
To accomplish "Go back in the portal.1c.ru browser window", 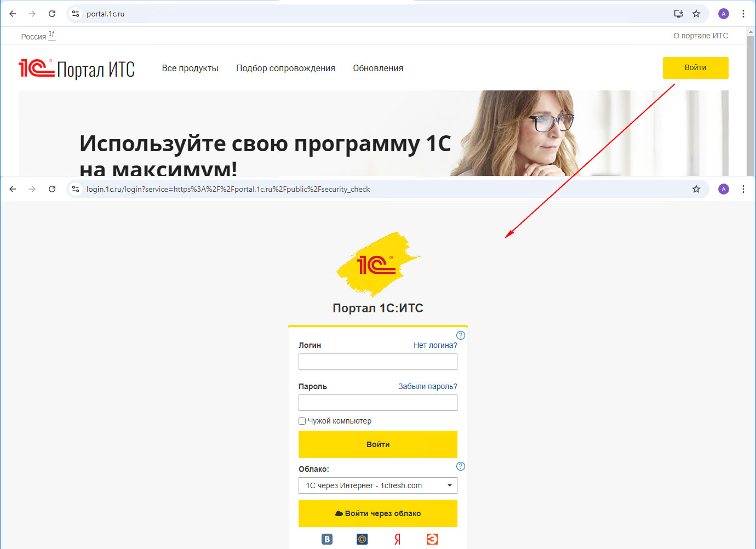I will 13,14.
